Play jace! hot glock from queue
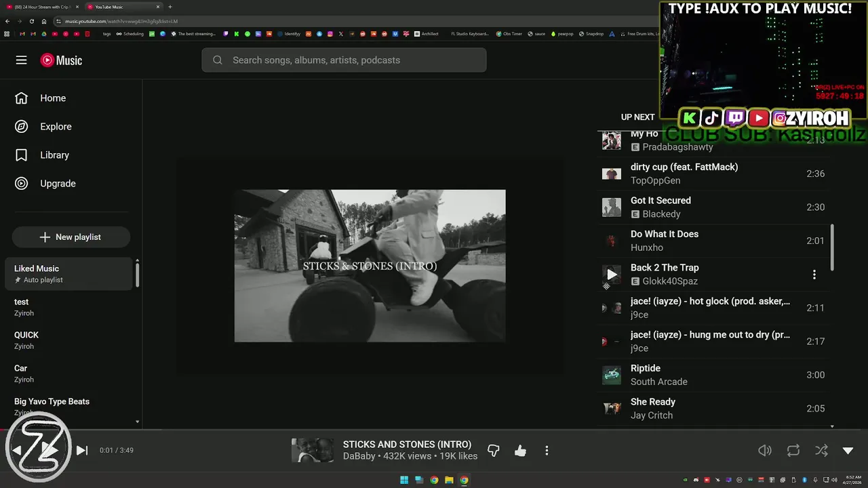Image resolution: width=868 pixels, height=488 pixels. tap(714, 308)
